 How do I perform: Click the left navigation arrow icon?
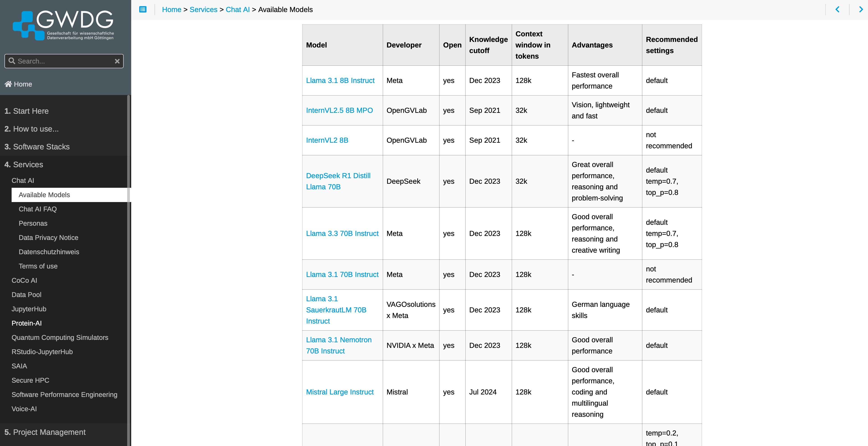click(837, 10)
